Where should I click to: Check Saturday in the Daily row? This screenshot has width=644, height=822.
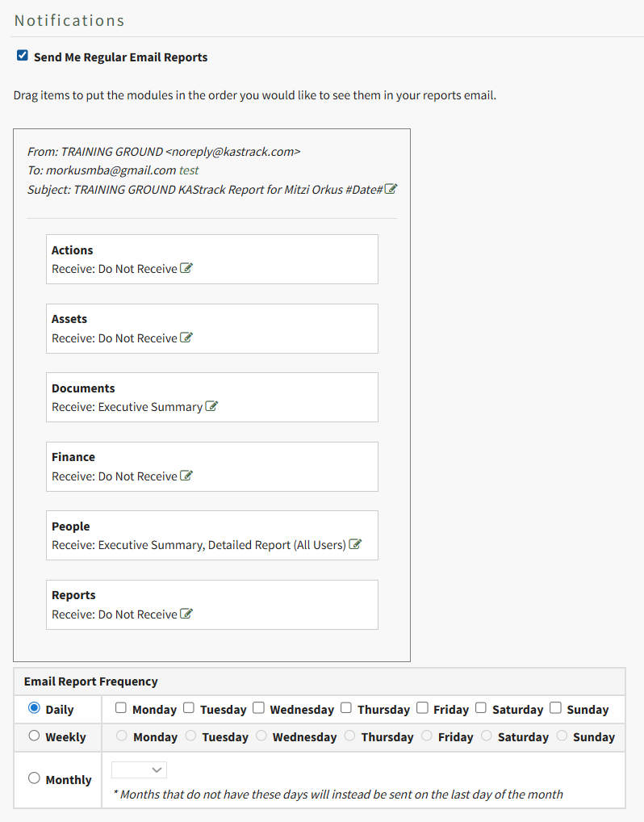click(481, 708)
